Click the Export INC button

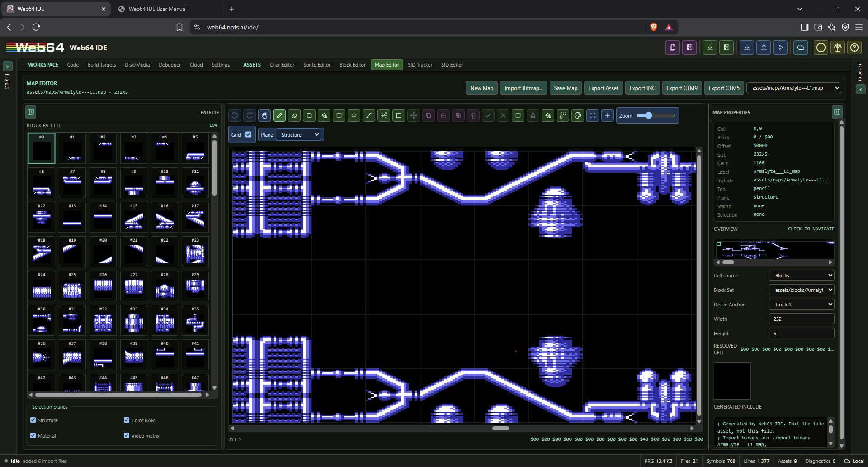point(642,88)
